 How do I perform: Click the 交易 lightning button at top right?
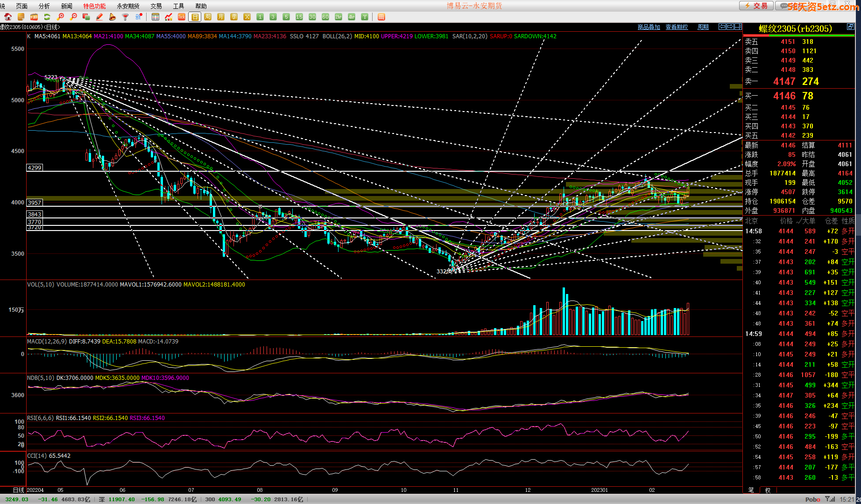coord(756,6)
